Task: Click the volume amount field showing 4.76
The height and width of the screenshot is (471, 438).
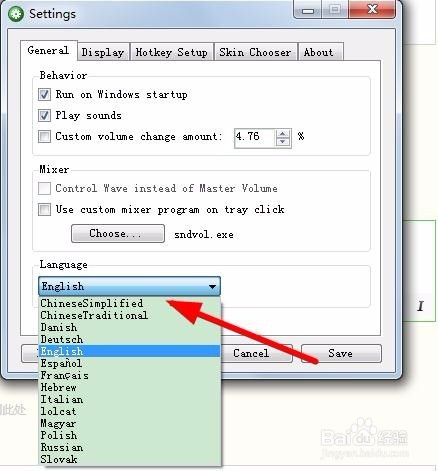Action: [255, 138]
